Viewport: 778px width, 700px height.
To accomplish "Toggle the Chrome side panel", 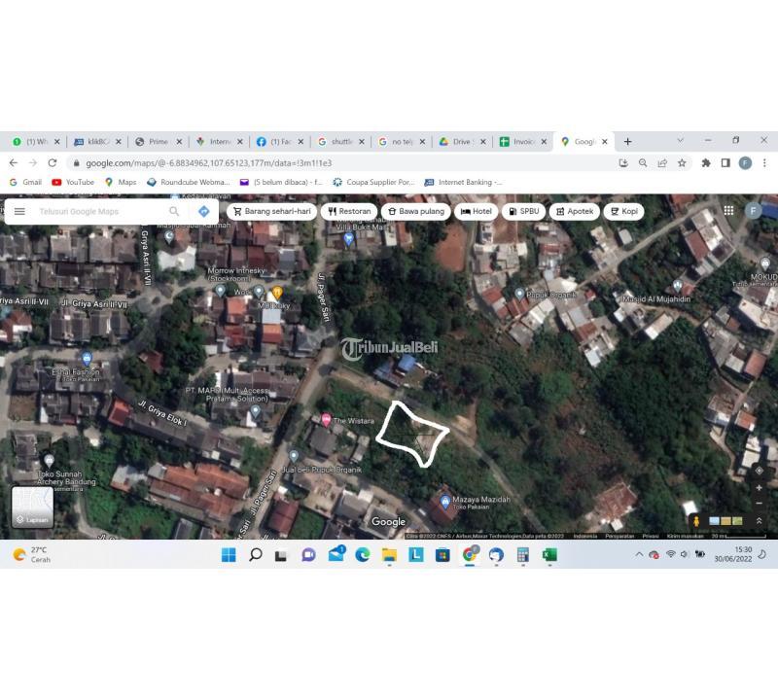I will (x=725, y=163).
